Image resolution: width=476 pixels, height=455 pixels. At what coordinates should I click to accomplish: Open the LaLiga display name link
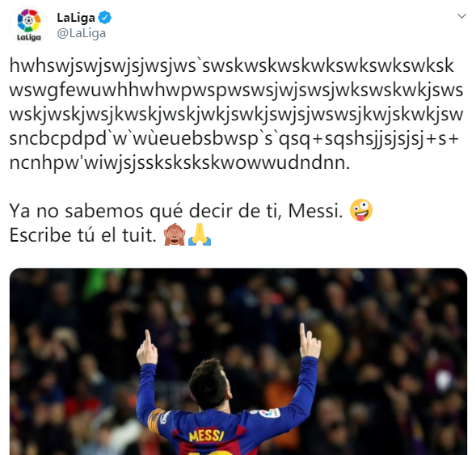[x=76, y=18]
